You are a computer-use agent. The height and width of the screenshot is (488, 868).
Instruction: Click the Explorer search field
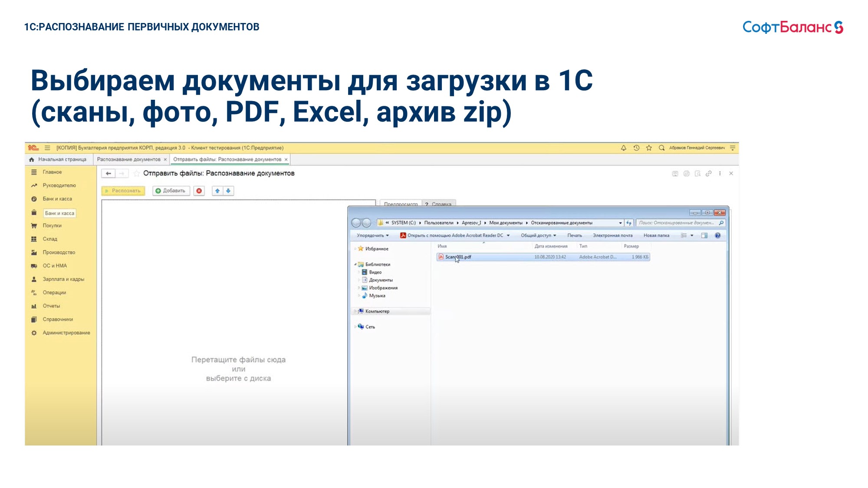(x=681, y=223)
